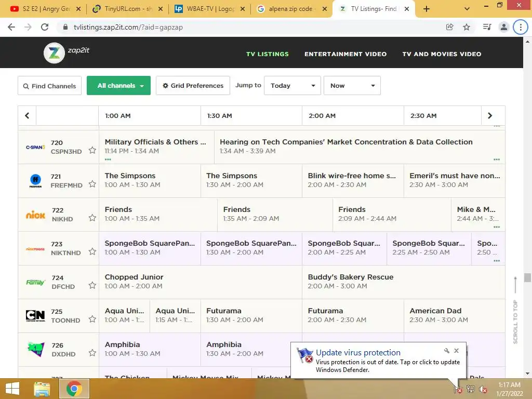Image resolution: width=532 pixels, height=399 pixels.
Task: Favorite channel 722 NIKHD with star
Action: [x=92, y=218]
